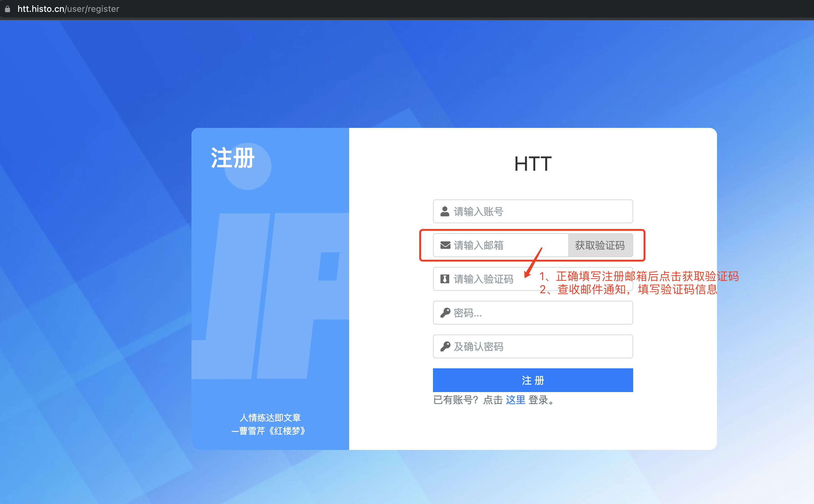This screenshot has width=814, height=504.
Task: Click the 密码 password input field
Action: [x=532, y=313]
